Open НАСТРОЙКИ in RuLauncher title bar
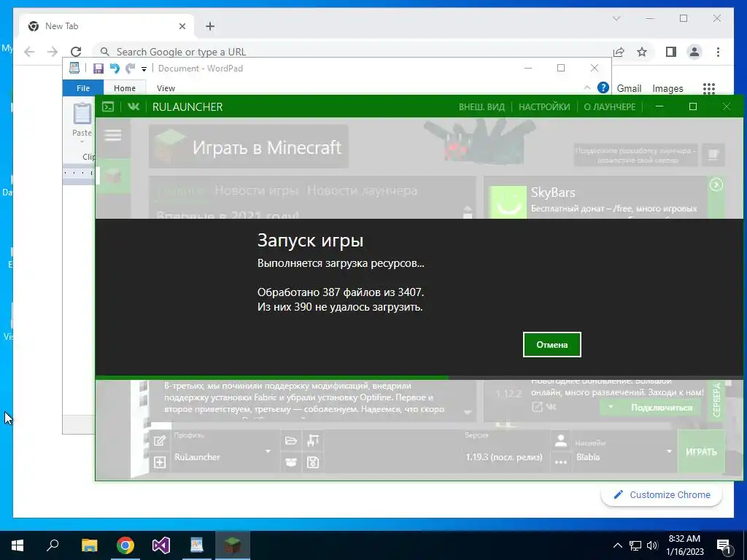This screenshot has width=747, height=560. [544, 106]
